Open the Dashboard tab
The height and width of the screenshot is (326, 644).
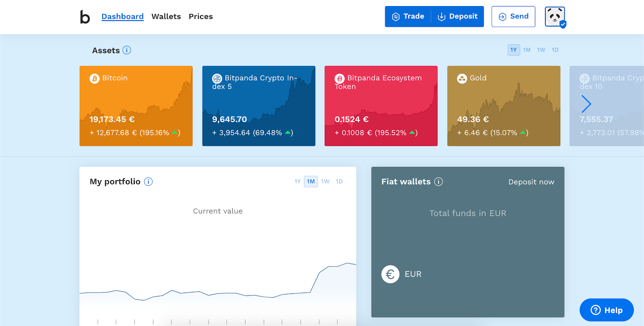(122, 16)
